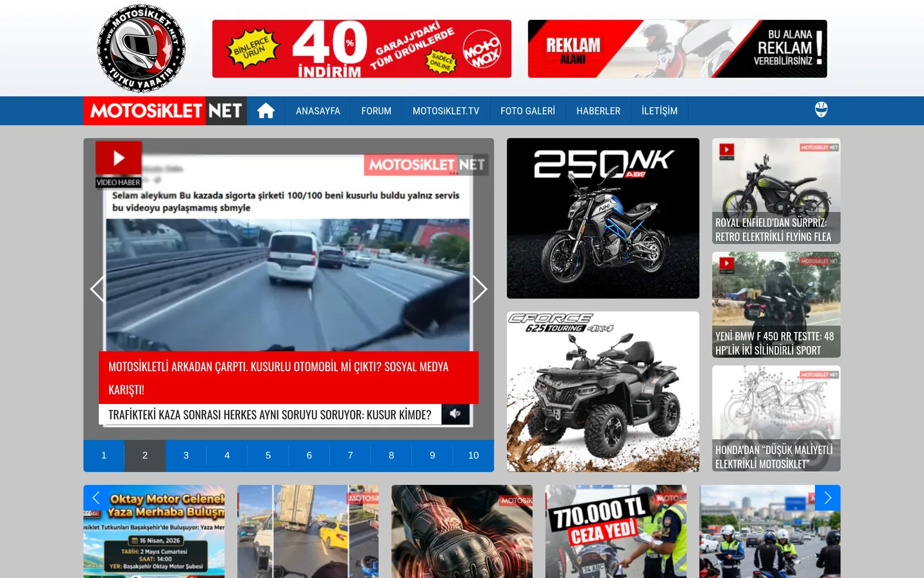Select slide number 10
The image size is (924, 578).
click(x=474, y=455)
